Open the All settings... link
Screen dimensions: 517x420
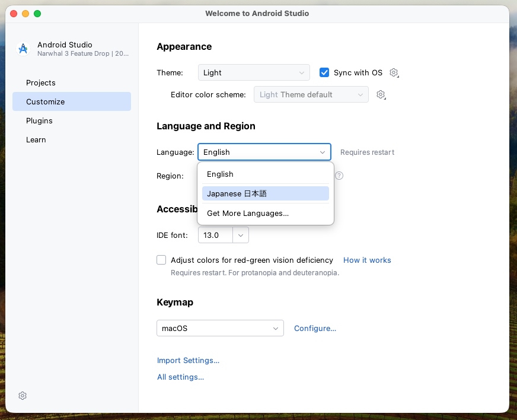pos(180,377)
